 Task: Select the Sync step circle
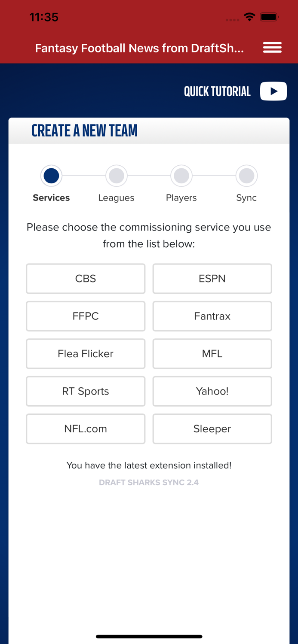pyautogui.click(x=246, y=176)
